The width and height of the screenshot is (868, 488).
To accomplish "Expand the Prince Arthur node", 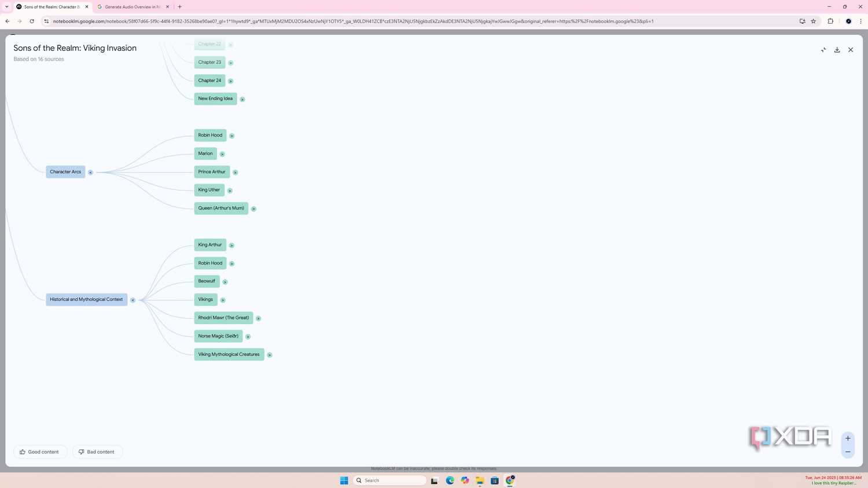I will (x=235, y=173).
